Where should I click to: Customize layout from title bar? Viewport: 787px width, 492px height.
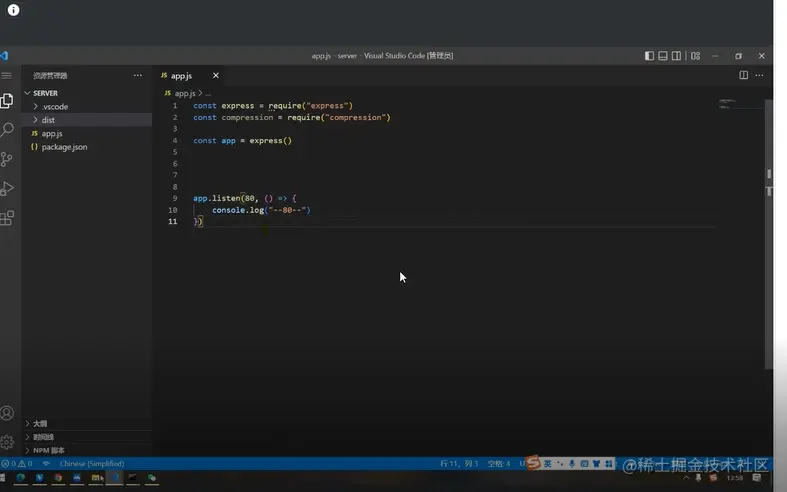click(696, 56)
